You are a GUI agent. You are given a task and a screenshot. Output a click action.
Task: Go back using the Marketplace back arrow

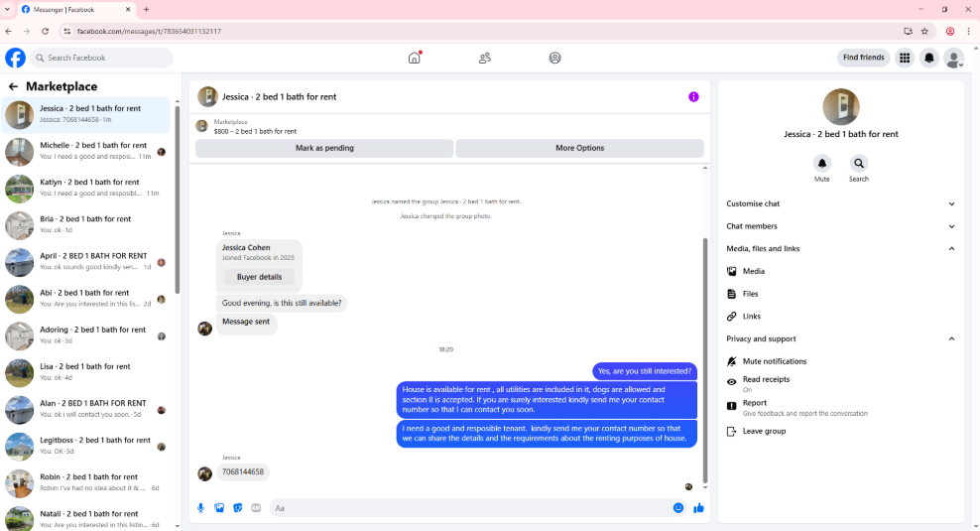coord(13,86)
